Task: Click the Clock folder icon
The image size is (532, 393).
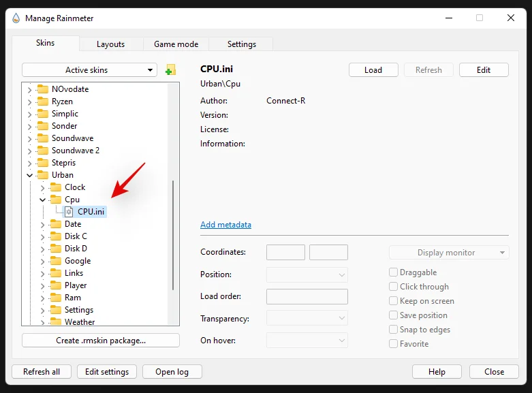Action: click(56, 187)
